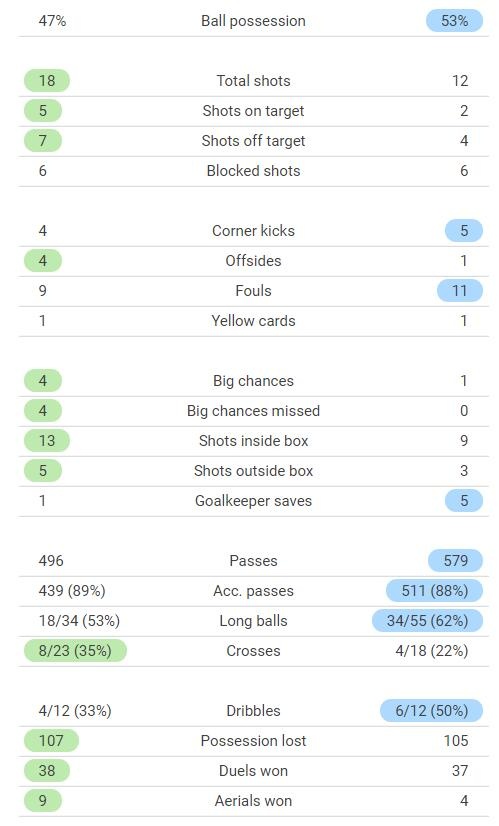Select the blue 579 passes badge
Image resolution: width=499 pixels, height=826 pixels.
[456, 561]
